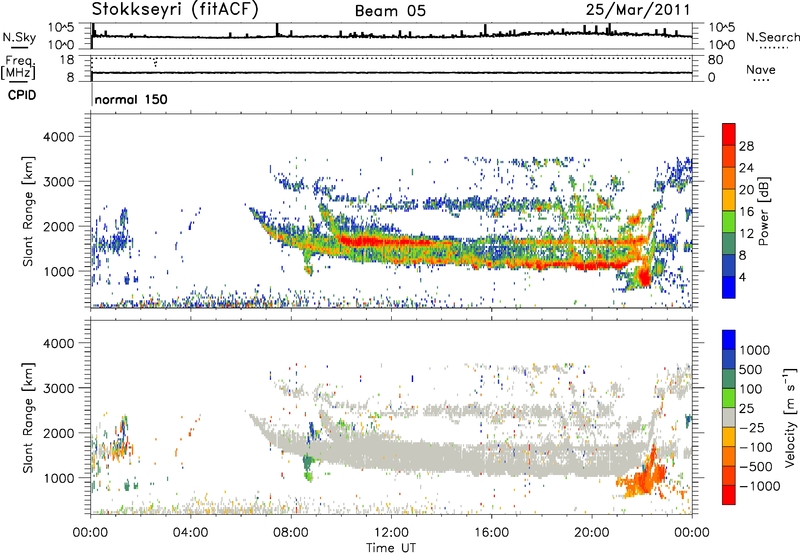Click the 'Beam 05' label
Viewport: 800px width, 554px height.
(x=390, y=11)
